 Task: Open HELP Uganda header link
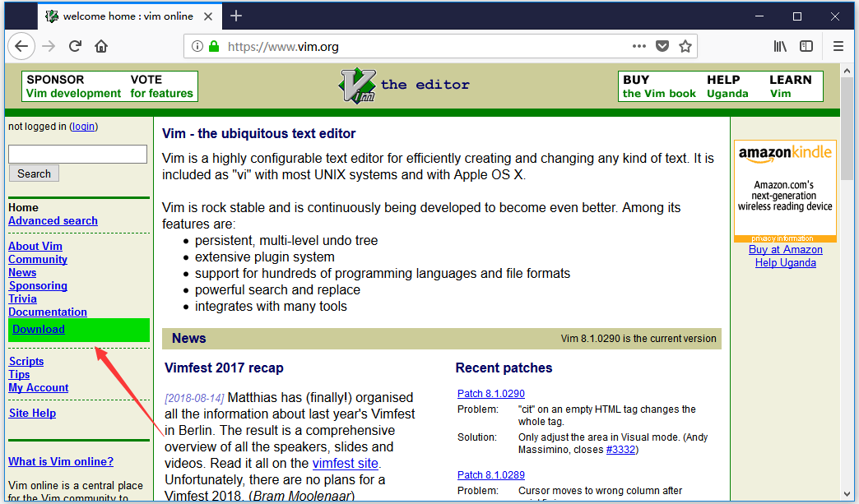tap(727, 86)
